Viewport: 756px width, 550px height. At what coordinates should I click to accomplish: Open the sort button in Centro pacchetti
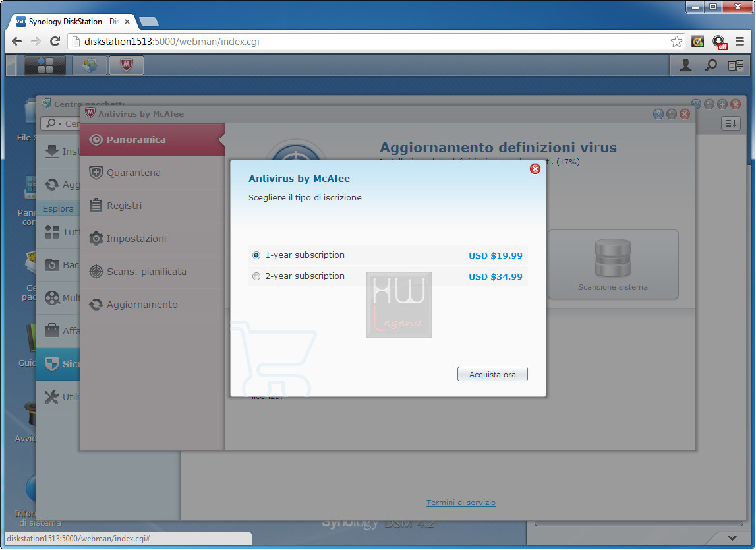click(x=731, y=123)
